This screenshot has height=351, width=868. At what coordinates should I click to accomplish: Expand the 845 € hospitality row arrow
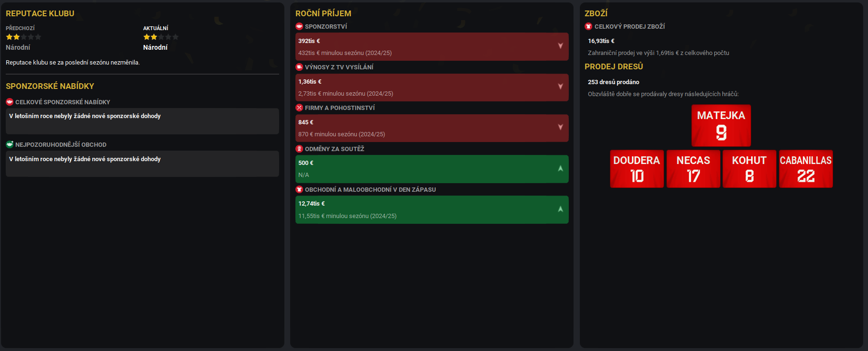click(x=560, y=127)
